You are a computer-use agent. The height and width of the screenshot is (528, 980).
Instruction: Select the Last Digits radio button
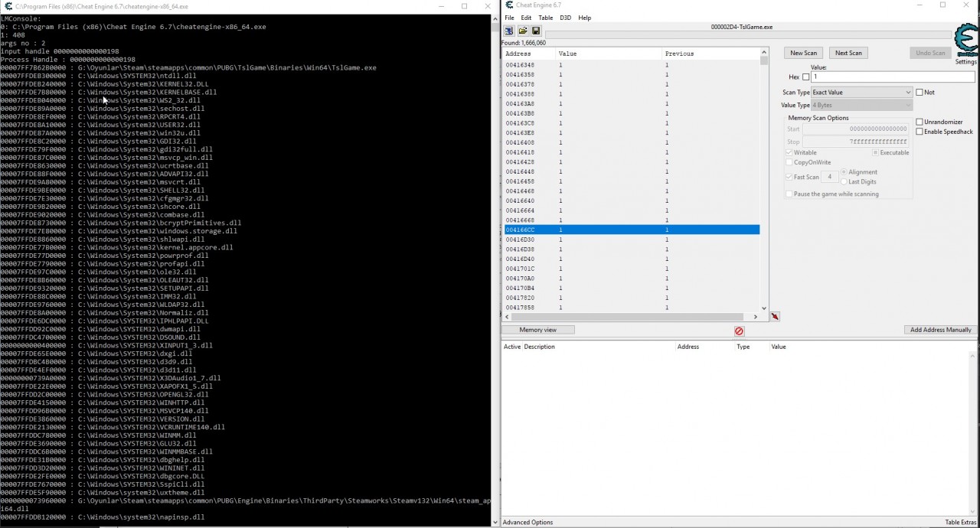tap(844, 182)
